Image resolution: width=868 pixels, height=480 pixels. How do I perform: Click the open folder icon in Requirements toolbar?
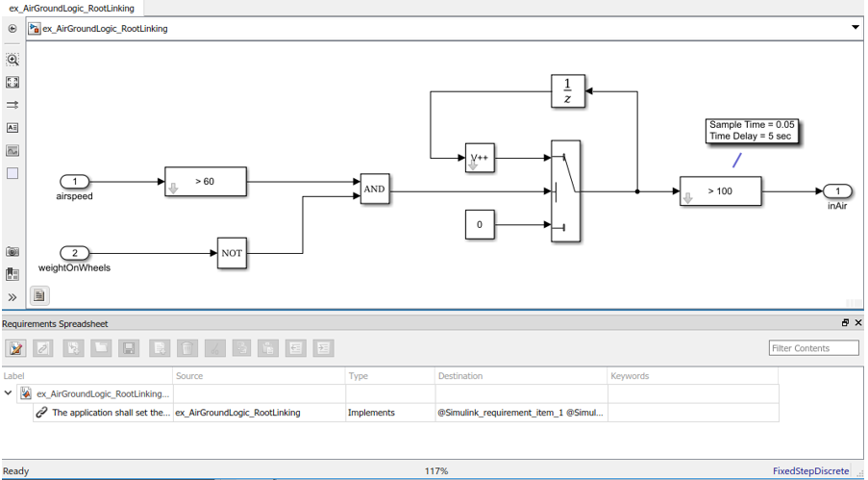101,348
